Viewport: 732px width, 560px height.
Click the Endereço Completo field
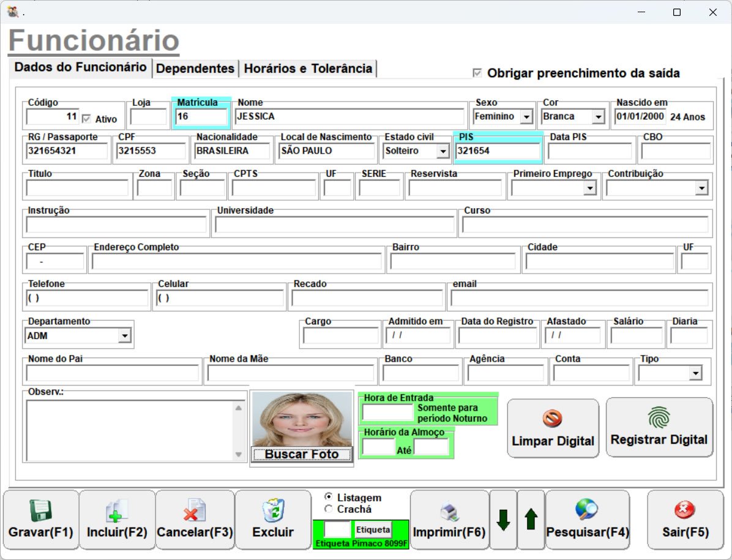(x=236, y=262)
